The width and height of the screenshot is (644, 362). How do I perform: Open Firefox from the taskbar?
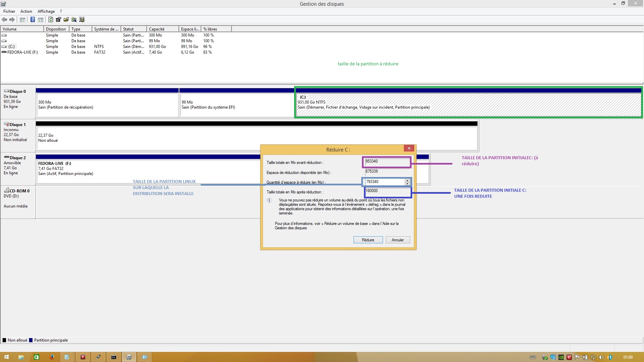point(52,357)
